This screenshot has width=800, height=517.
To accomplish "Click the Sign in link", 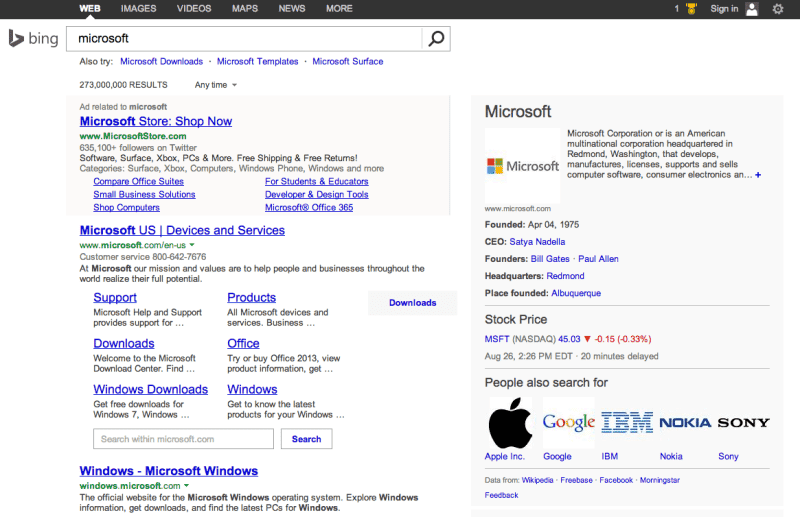I will coord(724,9).
